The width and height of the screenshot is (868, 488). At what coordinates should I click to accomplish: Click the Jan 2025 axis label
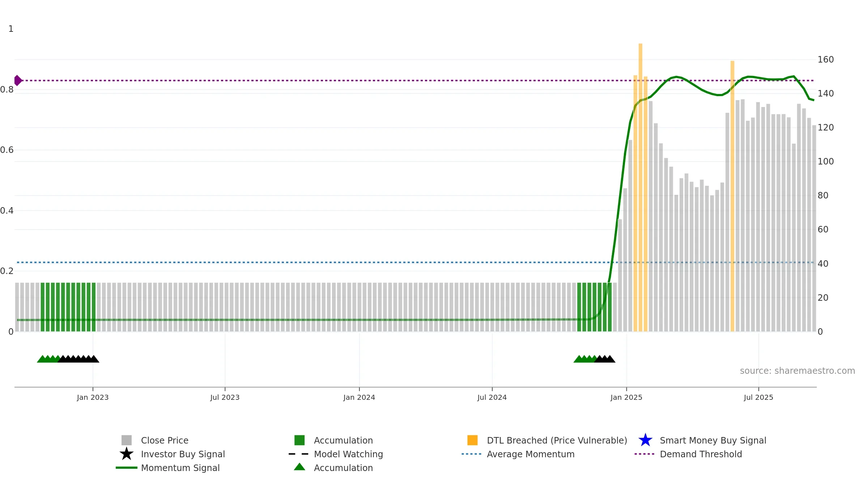[626, 398]
